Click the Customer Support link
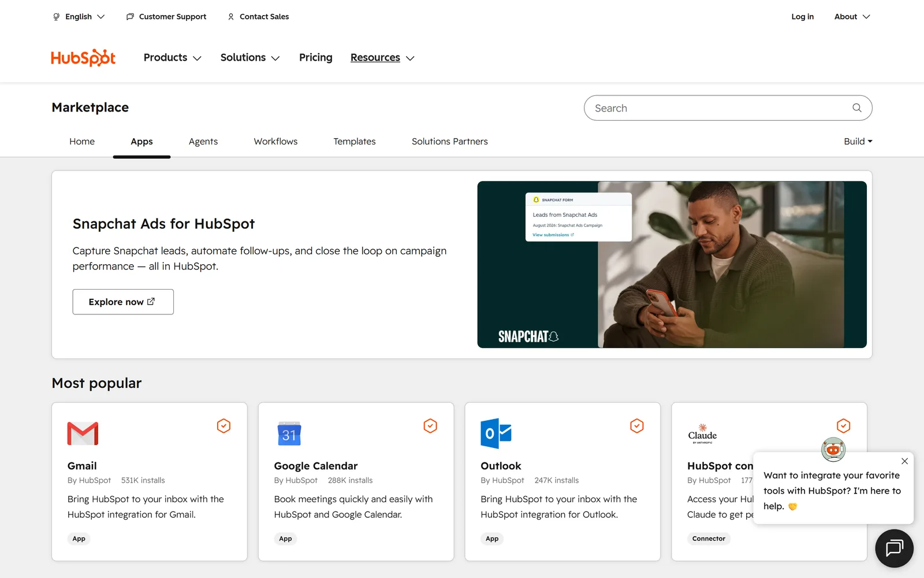Screen dimensions: 924x578 click(x=173, y=17)
